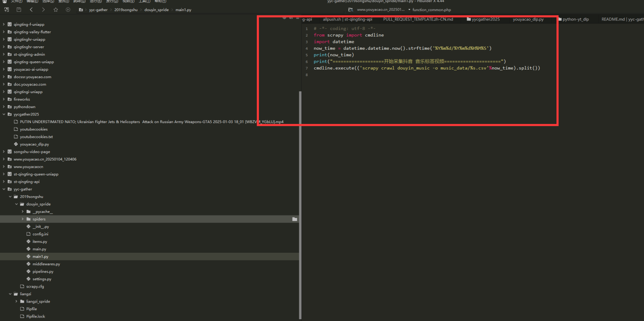The image size is (644, 321).
Task: Click the search-in-folder icon beside www.youyacao.cn
Action: [351, 9]
